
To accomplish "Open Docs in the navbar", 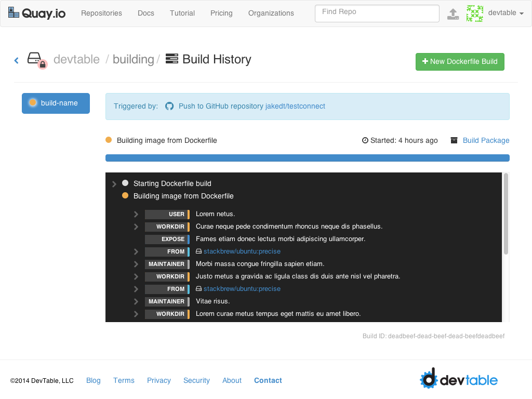I will [x=146, y=13].
